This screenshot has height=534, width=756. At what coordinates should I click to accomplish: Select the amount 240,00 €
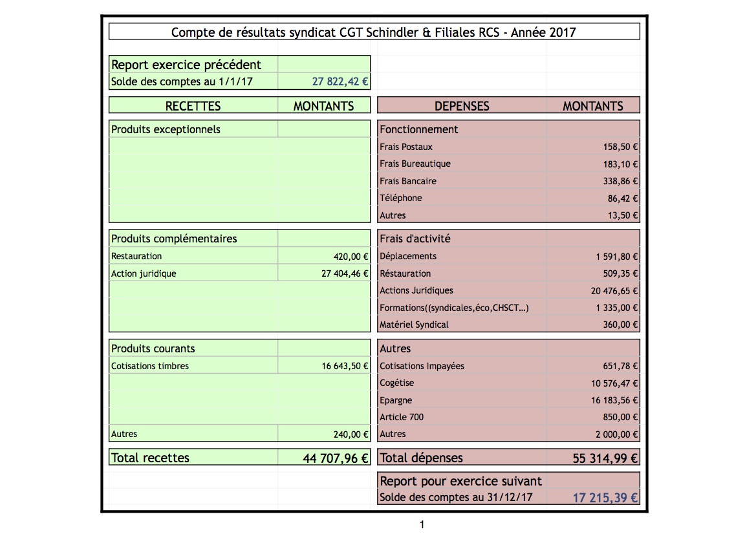351,434
